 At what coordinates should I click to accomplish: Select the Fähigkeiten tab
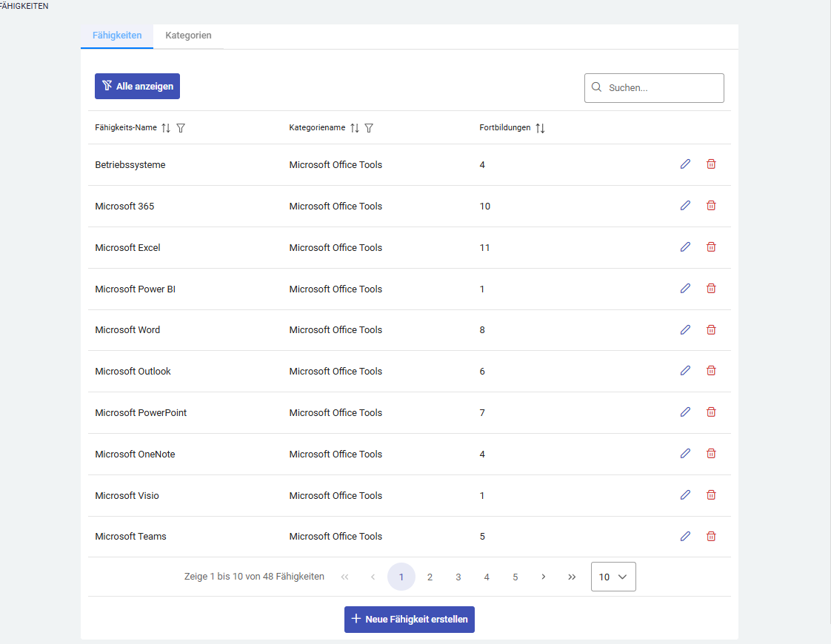pyautogui.click(x=117, y=36)
